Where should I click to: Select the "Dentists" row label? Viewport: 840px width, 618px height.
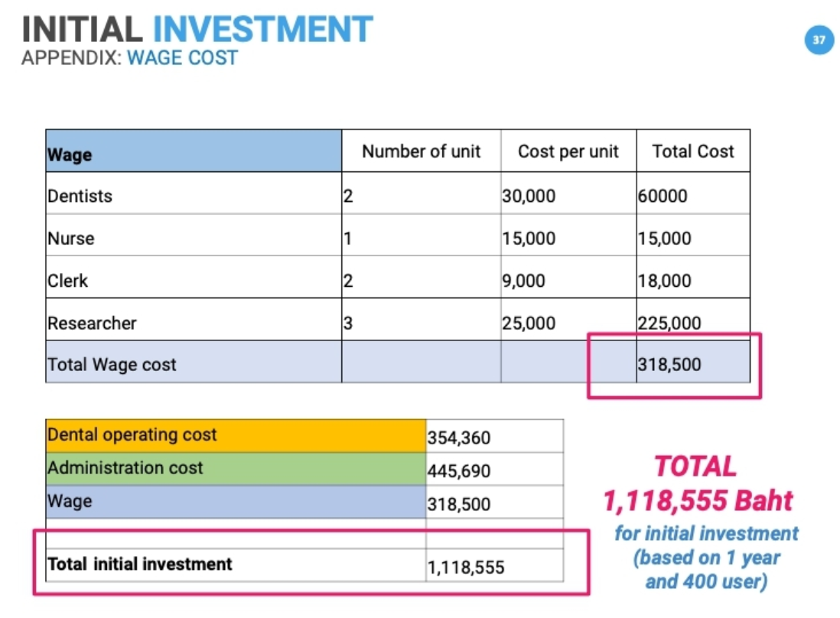point(80,196)
